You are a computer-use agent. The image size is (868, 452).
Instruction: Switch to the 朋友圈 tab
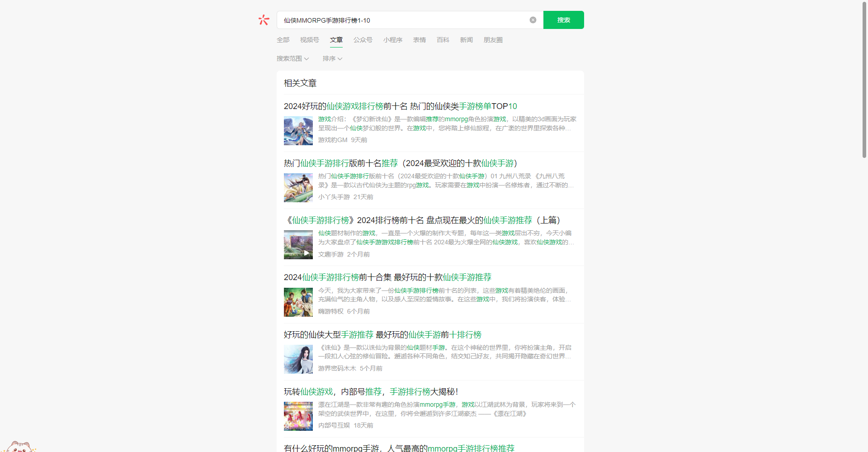[493, 40]
